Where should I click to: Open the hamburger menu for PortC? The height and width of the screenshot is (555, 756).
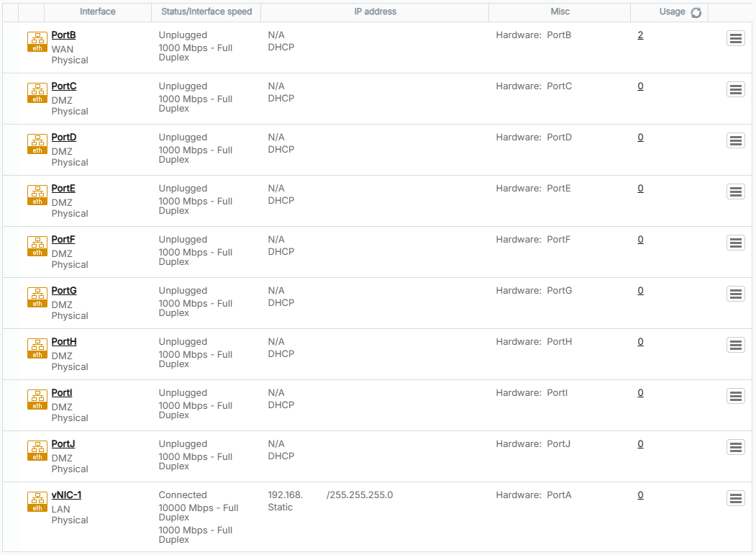click(x=735, y=90)
